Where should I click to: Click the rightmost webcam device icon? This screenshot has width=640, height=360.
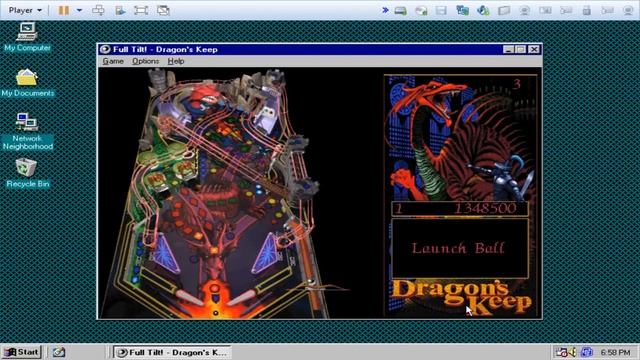tap(628, 11)
